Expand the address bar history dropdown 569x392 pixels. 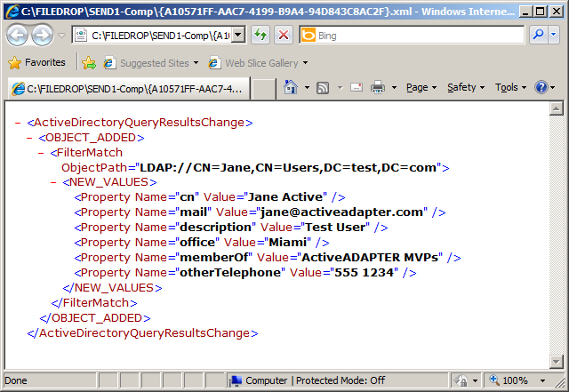[238, 36]
